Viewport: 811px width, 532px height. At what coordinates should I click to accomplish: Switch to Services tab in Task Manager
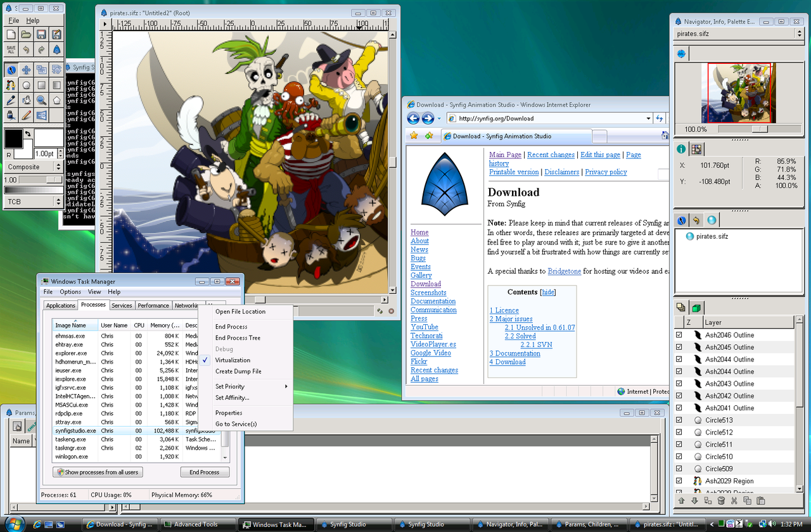tap(122, 305)
